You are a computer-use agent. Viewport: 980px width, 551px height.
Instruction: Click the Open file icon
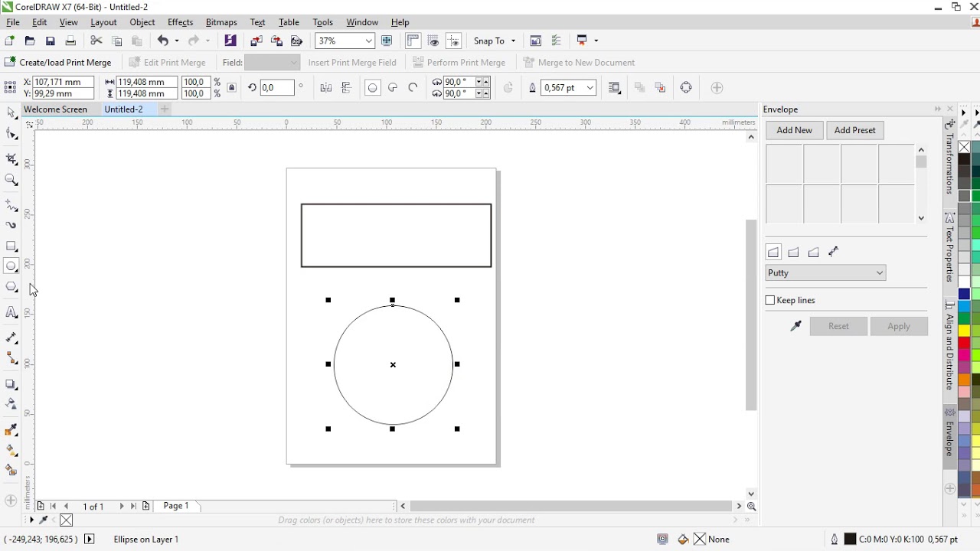click(30, 41)
